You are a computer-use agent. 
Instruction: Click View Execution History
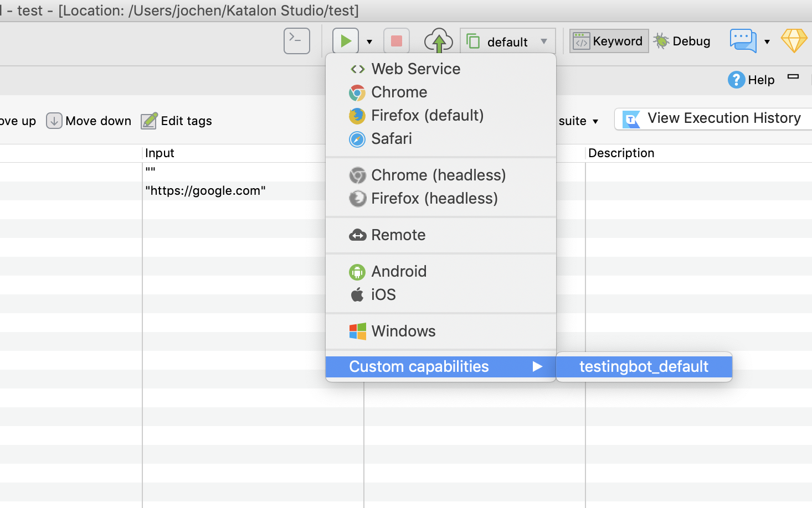coord(712,118)
